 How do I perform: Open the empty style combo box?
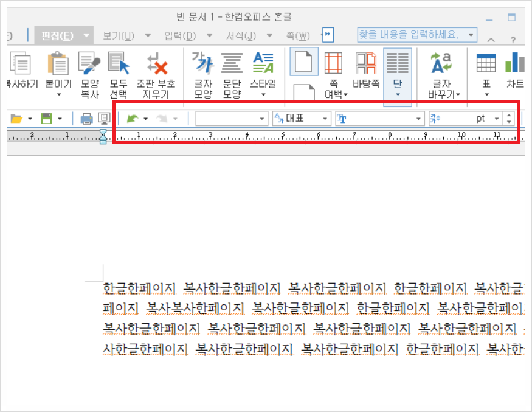click(231, 119)
